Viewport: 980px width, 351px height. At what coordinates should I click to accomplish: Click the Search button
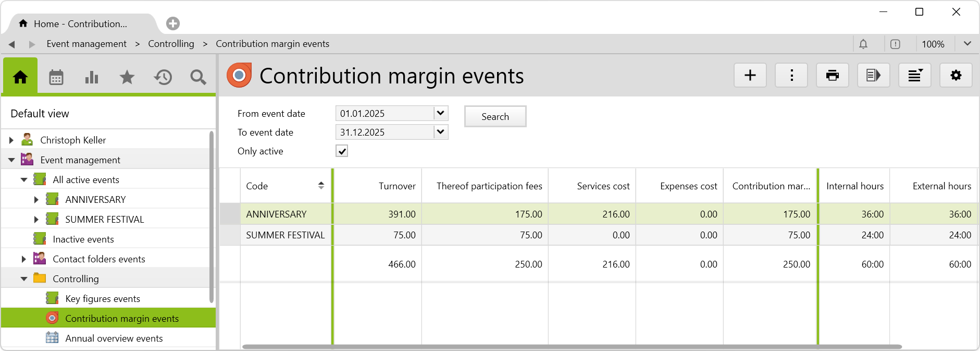pyautogui.click(x=495, y=117)
